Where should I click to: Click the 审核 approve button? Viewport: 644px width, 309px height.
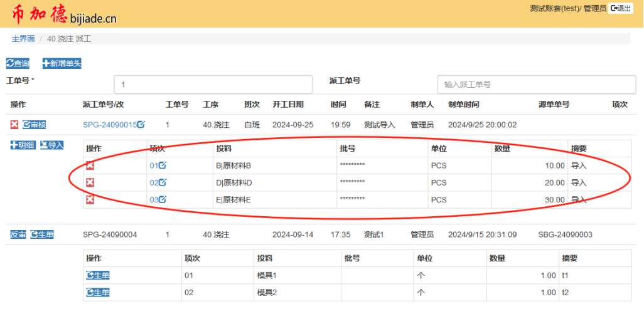tap(35, 125)
